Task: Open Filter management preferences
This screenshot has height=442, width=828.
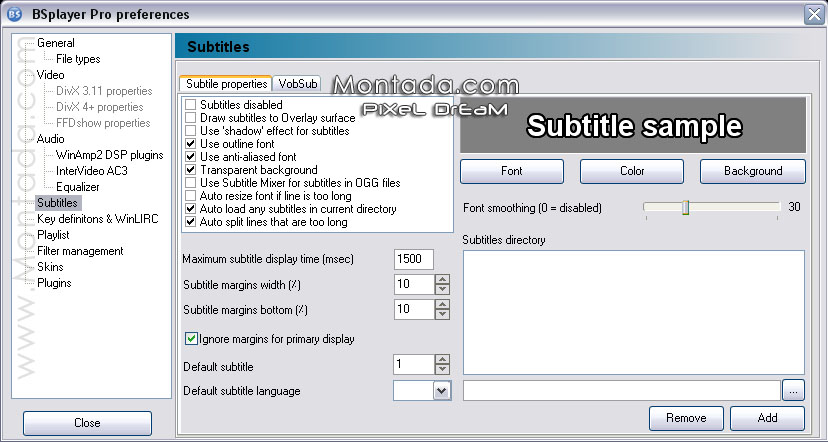Action: [x=80, y=251]
